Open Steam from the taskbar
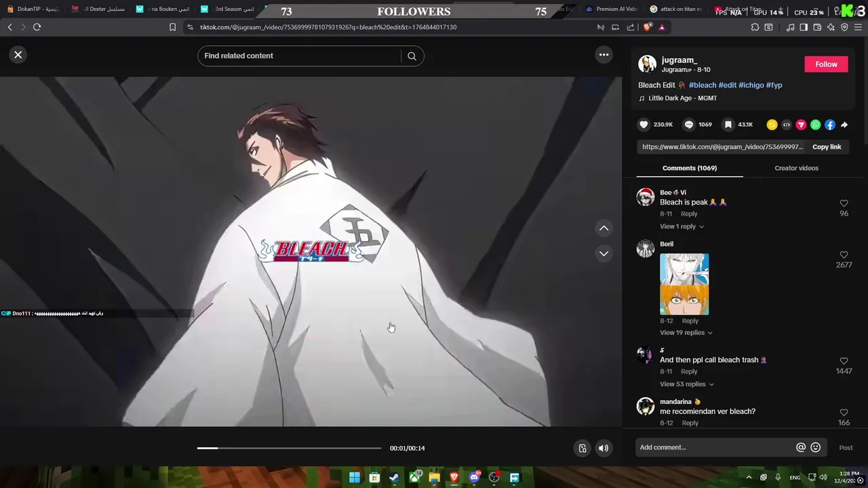Screen dimensions: 868x488 click(394, 478)
